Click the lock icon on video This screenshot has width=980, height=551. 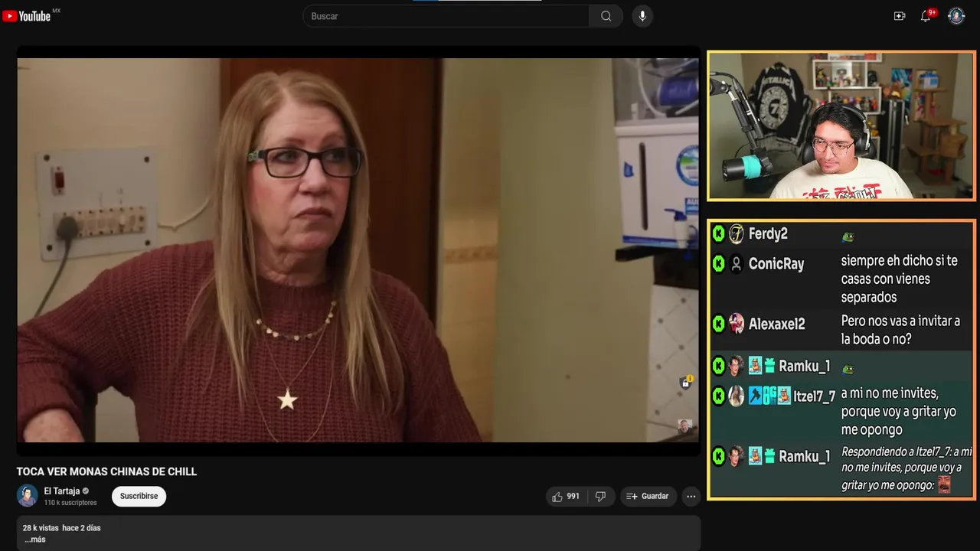click(686, 383)
